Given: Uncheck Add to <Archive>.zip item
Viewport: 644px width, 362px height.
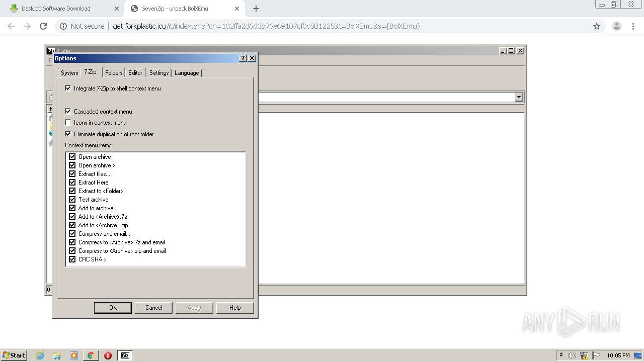Looking at the screenshot, I should [x=72, y=225].
